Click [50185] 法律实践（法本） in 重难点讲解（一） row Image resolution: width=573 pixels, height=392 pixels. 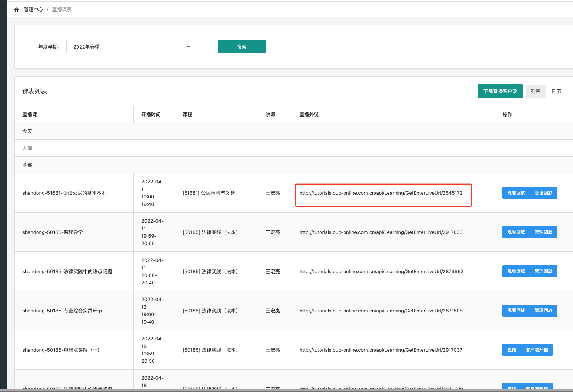click(210, 350)
